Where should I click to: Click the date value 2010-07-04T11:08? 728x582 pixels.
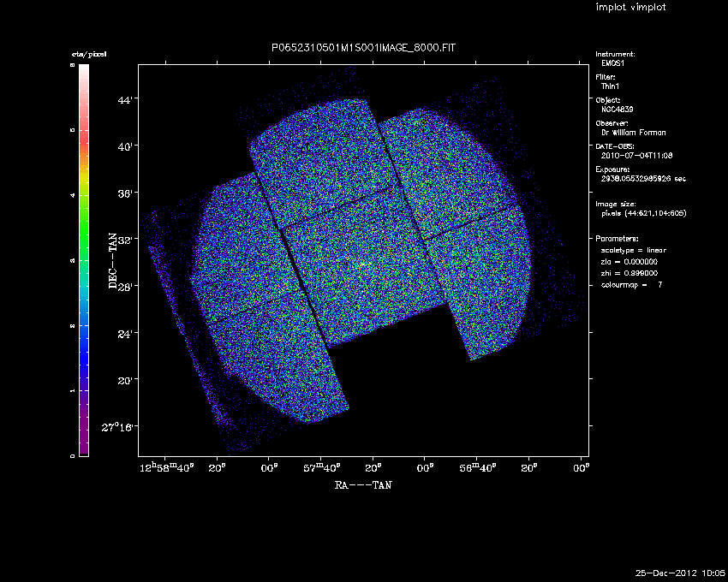point(636,156)
